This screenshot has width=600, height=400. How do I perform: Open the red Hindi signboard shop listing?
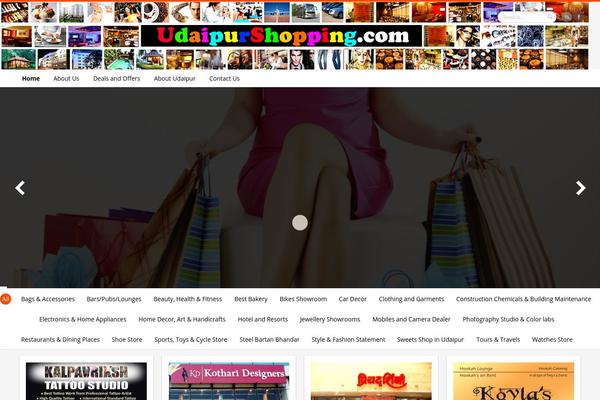click(x=371, y=381)
